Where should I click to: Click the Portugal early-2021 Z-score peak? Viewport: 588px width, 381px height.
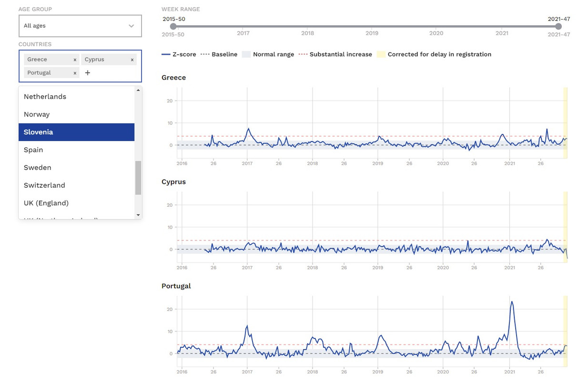coord(512,301)
